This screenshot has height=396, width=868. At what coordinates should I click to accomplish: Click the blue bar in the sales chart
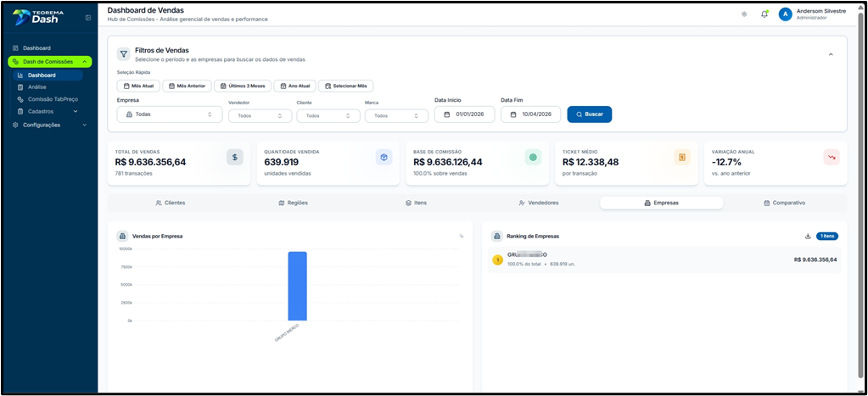click(x=297, y=286)
